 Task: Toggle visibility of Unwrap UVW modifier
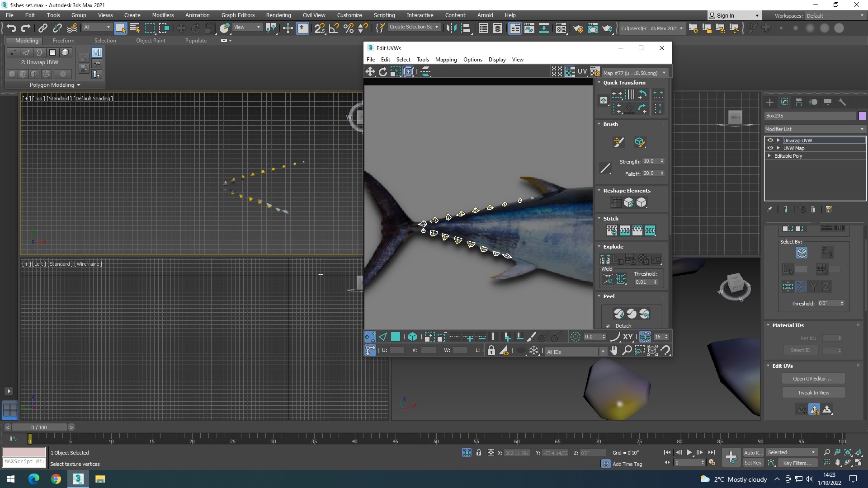(770, 141)
